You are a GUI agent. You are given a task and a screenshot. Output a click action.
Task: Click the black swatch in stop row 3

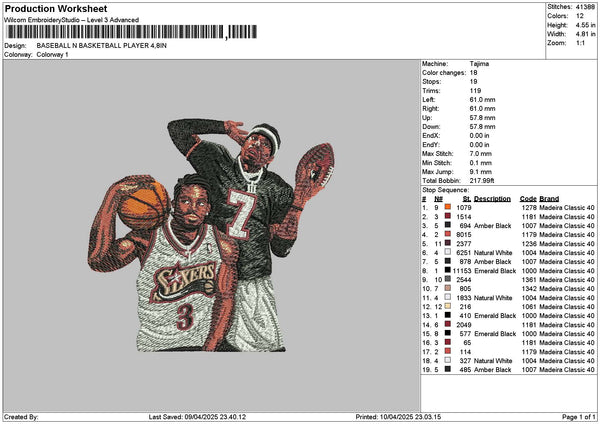[x=447, y=225]
